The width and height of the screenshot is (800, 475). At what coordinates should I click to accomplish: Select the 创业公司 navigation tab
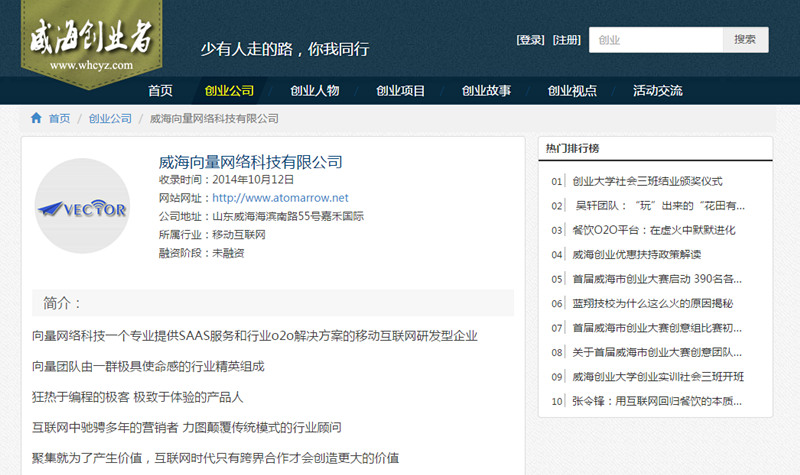click(x=229, y=91)
